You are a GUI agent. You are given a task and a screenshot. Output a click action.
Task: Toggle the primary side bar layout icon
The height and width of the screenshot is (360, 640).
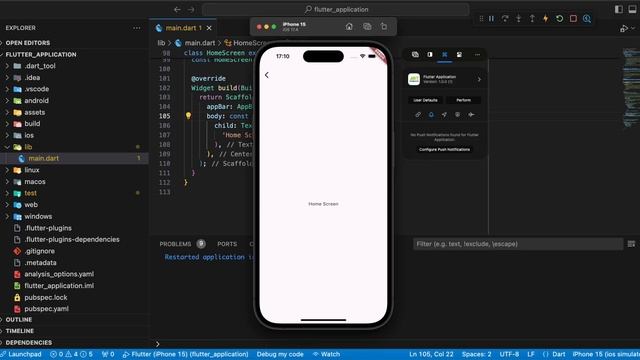(x=619, y=9)
